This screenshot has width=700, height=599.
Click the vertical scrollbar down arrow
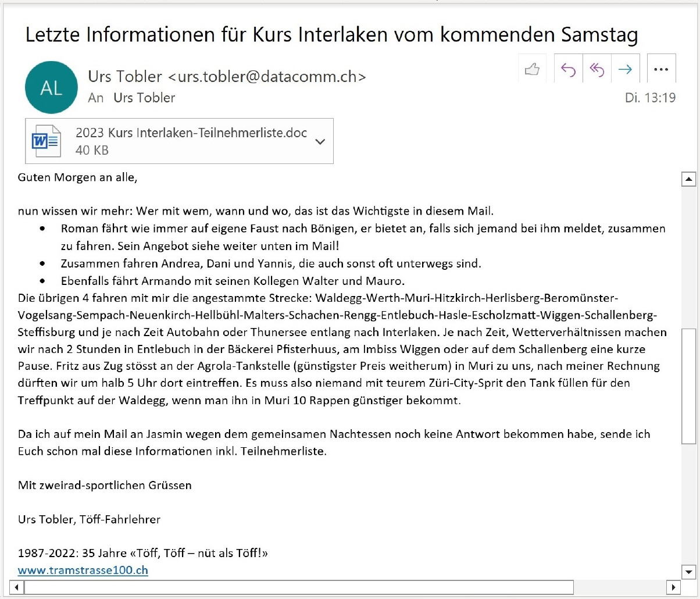click(x=688, y=571)
